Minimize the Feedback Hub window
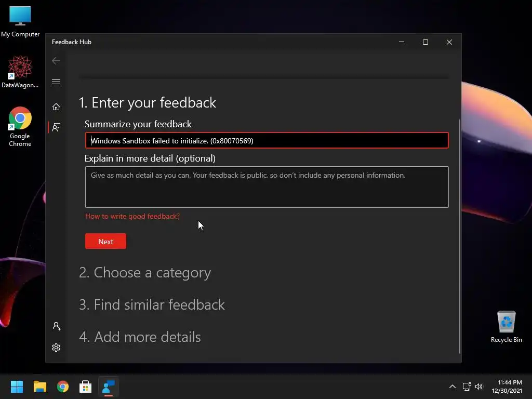This screenshot has height=399, width=532. (x=402, y=42)
